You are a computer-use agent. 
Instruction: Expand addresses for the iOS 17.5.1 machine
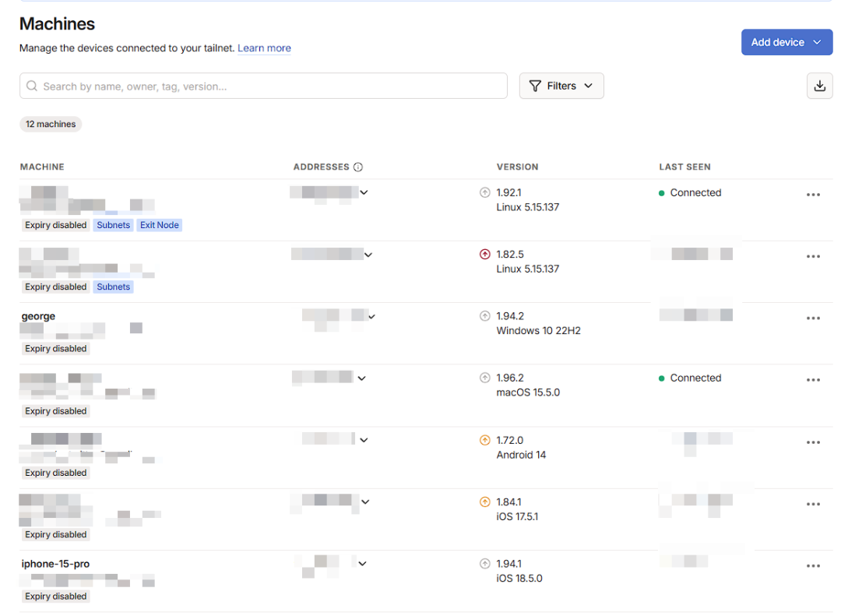[365, 502]
